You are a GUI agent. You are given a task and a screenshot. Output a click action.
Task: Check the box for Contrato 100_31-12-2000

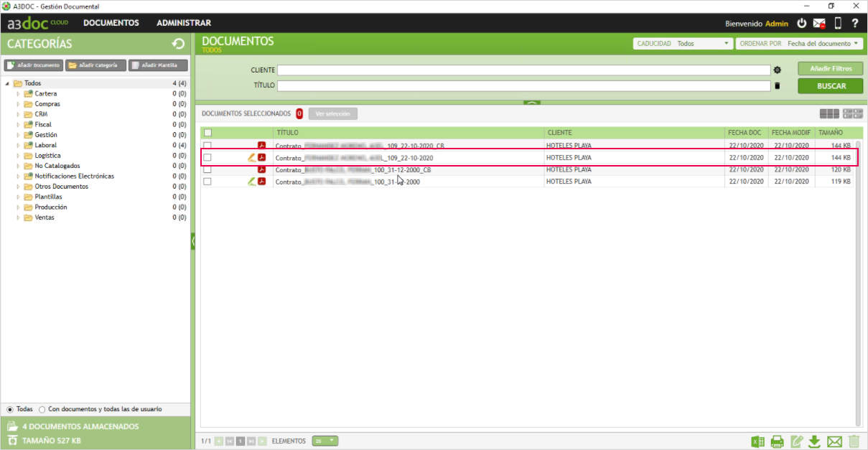(x=207, y=182)
